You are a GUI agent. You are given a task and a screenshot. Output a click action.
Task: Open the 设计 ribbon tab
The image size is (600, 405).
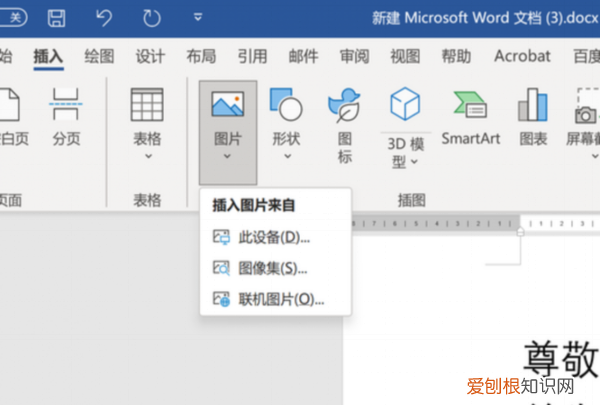150,57
